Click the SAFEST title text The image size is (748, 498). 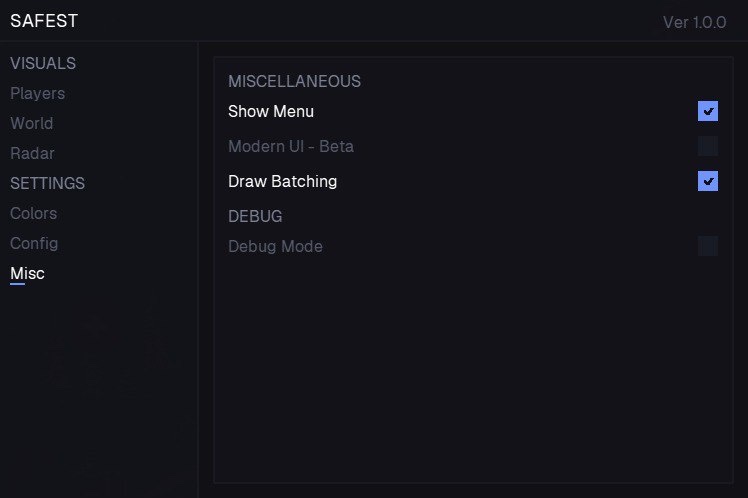(x=44, y=21)
